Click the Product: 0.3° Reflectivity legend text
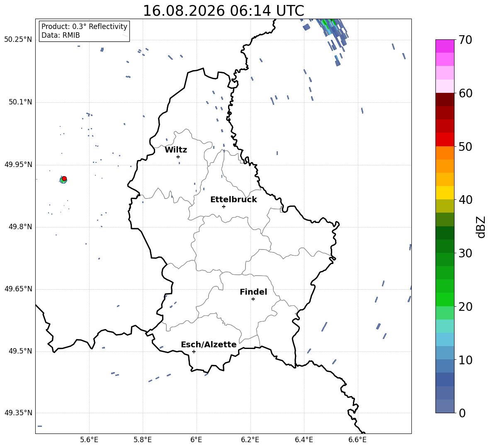 click(x=84, y=27)
